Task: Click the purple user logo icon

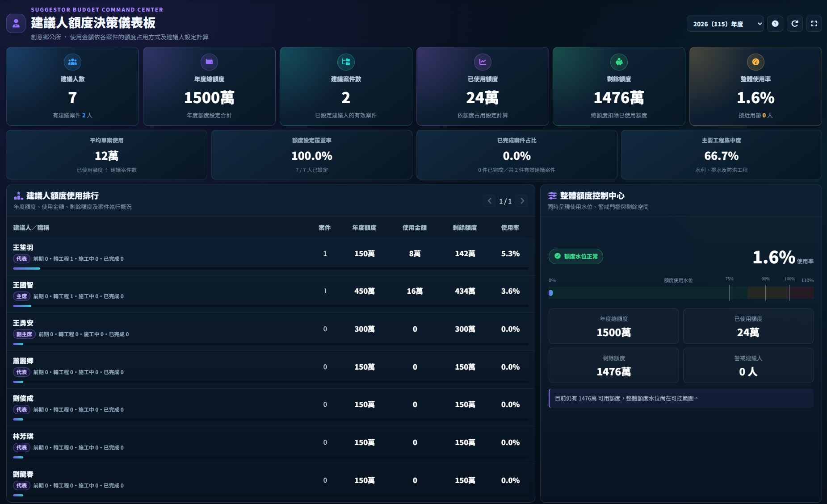Action: (x=16, y=23)
